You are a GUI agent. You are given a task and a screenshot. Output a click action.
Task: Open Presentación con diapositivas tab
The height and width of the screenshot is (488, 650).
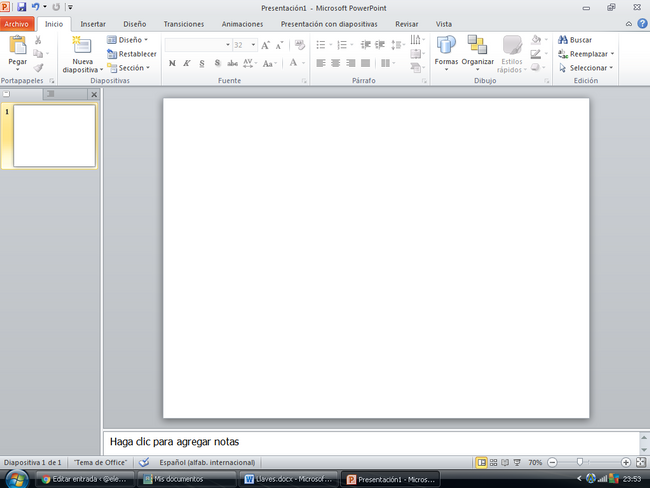pos(329,24)
